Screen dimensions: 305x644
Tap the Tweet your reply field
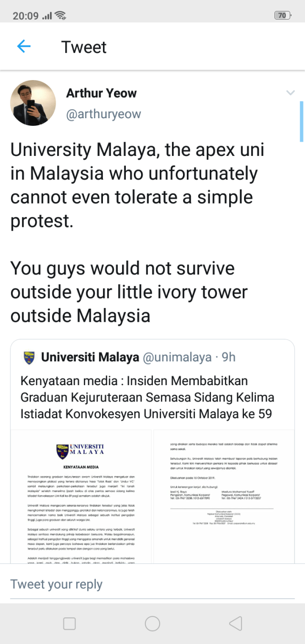click(56, 584)
